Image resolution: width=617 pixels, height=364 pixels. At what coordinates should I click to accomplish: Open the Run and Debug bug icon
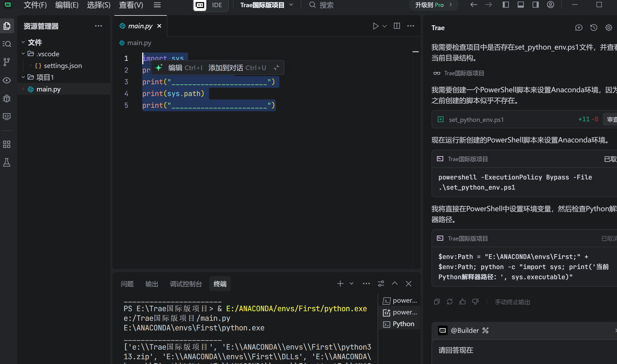pyautogui.click(x=7, y=98)
